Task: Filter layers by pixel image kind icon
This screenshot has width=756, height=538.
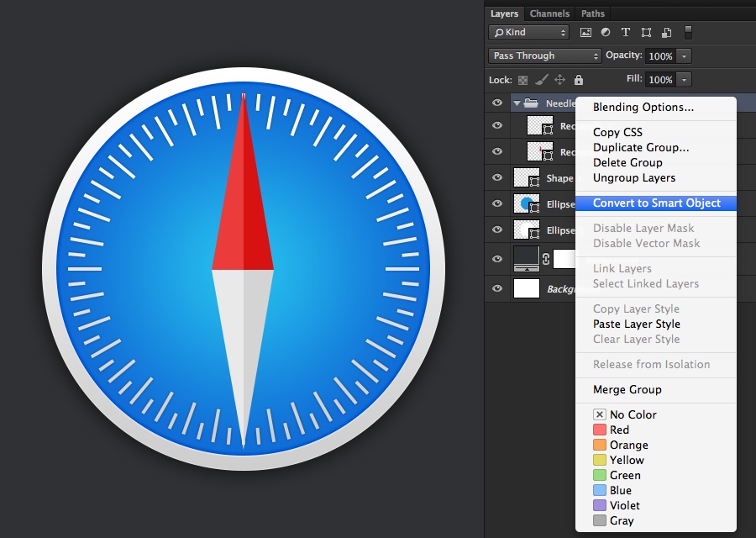Action: 585,32
